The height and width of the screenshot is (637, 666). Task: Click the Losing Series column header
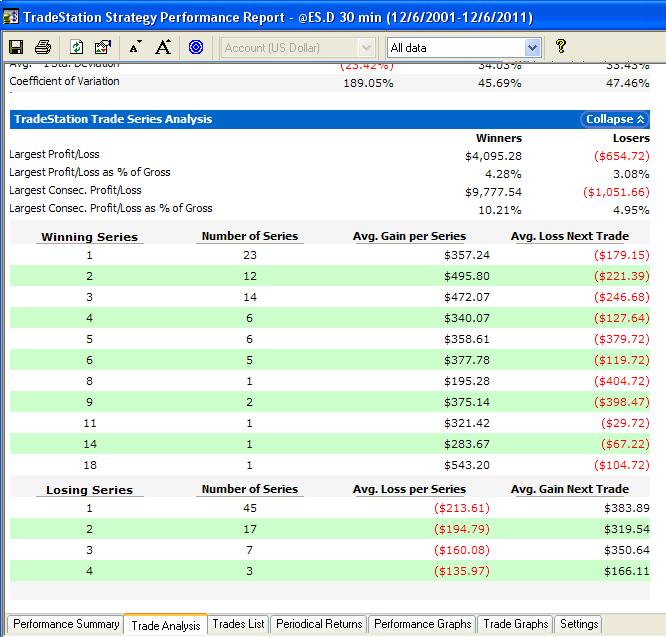coord(90,490)
